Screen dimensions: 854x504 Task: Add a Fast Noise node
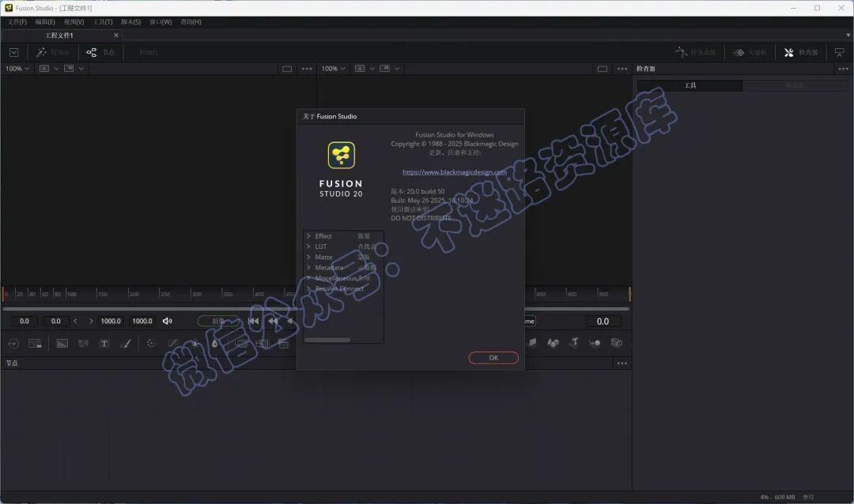83,344
